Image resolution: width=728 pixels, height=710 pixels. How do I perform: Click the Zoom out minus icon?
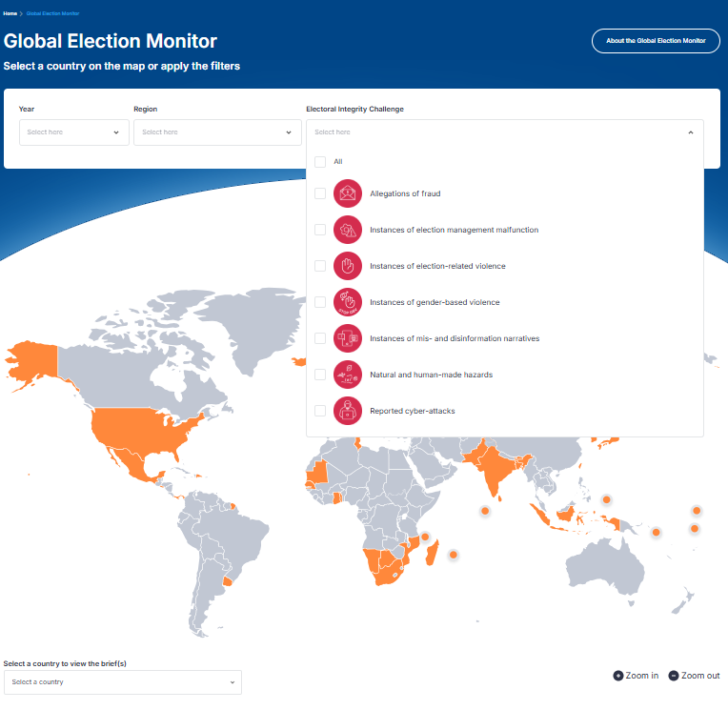[674, 676]
